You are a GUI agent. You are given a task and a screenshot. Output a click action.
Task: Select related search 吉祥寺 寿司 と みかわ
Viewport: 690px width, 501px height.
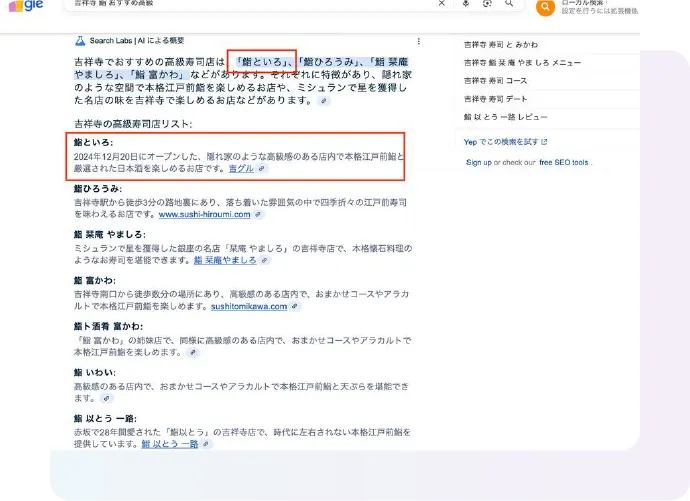[501, 44]
